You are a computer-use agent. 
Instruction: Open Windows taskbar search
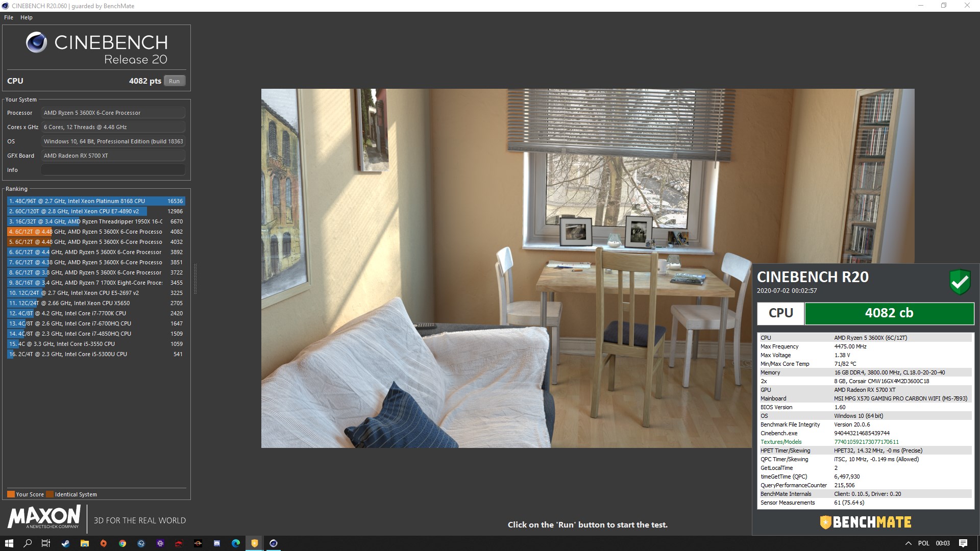[28, 543]
